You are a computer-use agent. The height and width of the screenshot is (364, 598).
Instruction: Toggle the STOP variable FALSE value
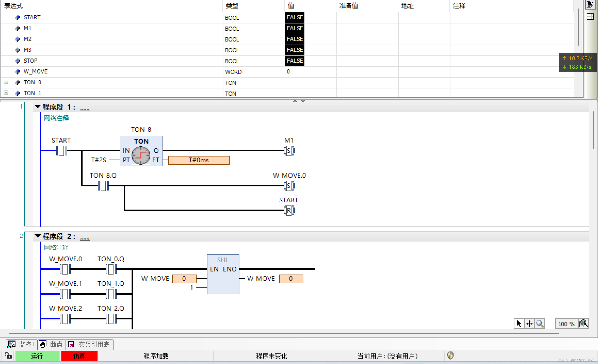tap(295, 61)
